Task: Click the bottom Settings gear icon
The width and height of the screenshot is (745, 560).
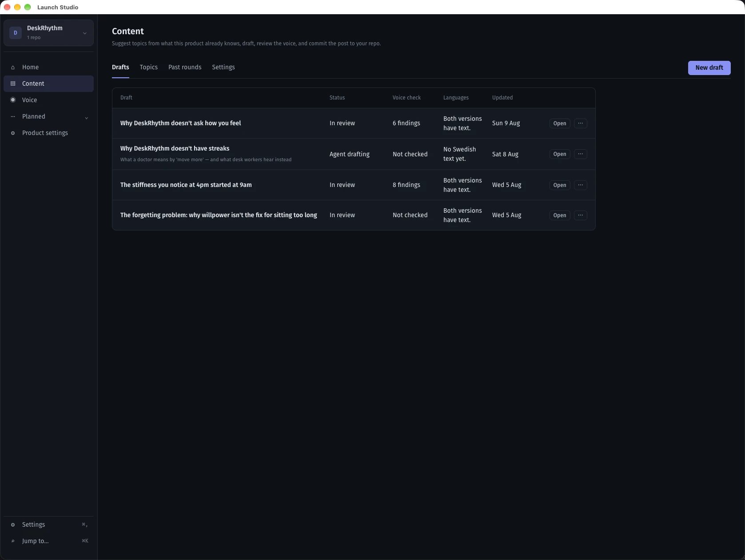Action: click(13, 524)
